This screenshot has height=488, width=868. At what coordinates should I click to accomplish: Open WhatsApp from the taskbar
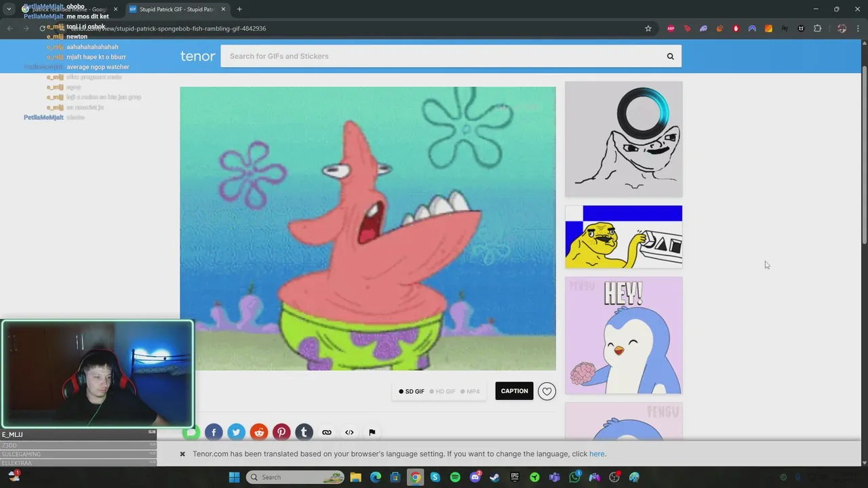575,477
